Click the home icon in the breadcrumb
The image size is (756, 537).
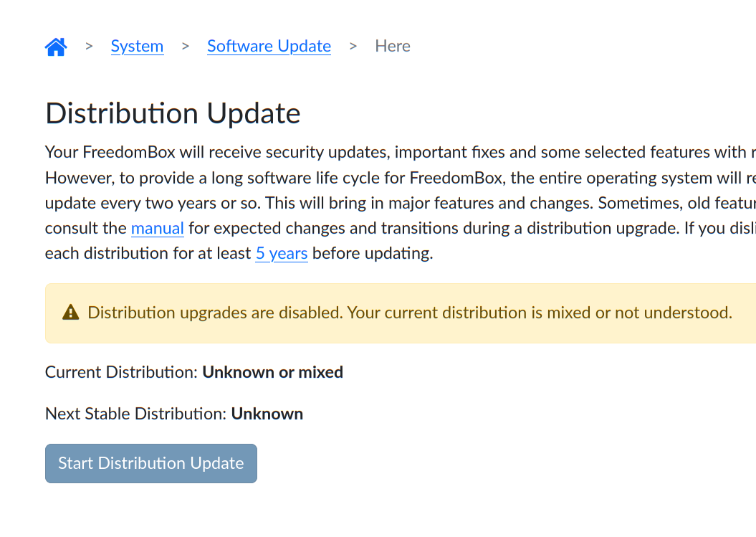click(56, 47)
